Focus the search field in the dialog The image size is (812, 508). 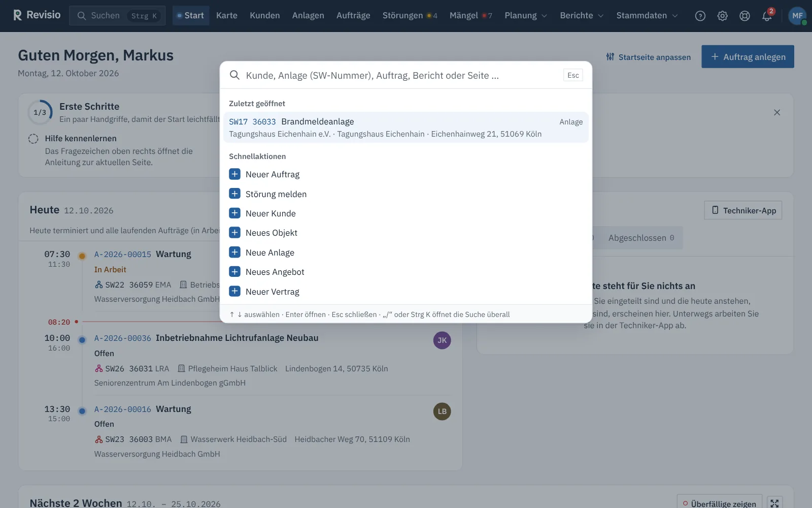401,75
